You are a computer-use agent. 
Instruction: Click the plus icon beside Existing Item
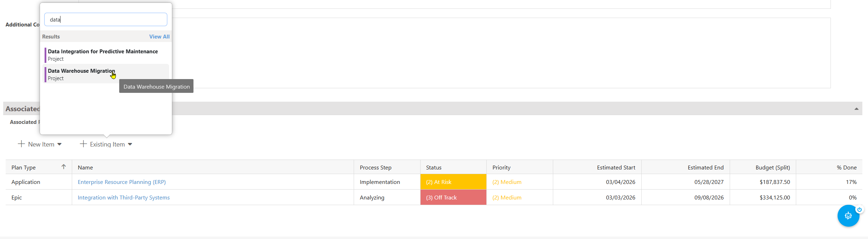point(83,144)
